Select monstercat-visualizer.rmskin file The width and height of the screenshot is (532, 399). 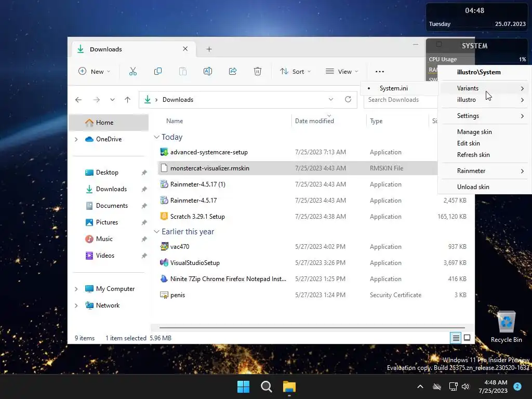297,168
